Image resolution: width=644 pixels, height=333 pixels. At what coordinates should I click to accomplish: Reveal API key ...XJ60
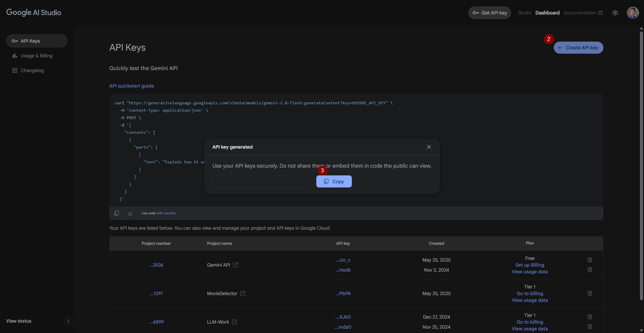tap(343, 317)
